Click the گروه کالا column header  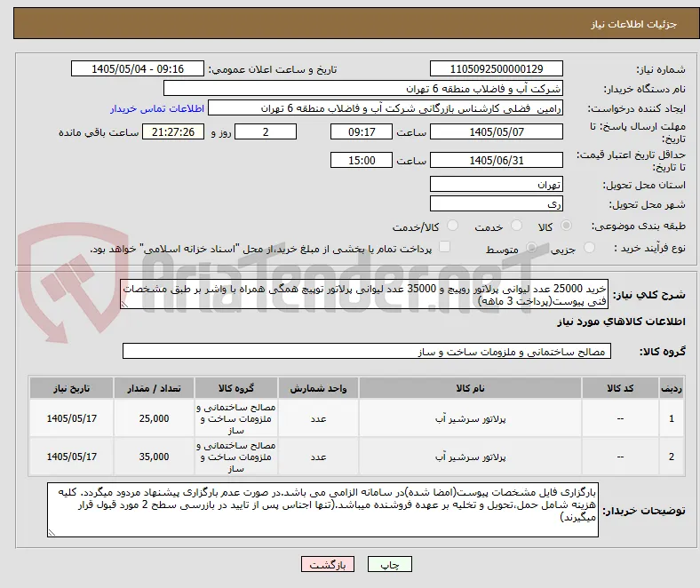coord(236,388)
